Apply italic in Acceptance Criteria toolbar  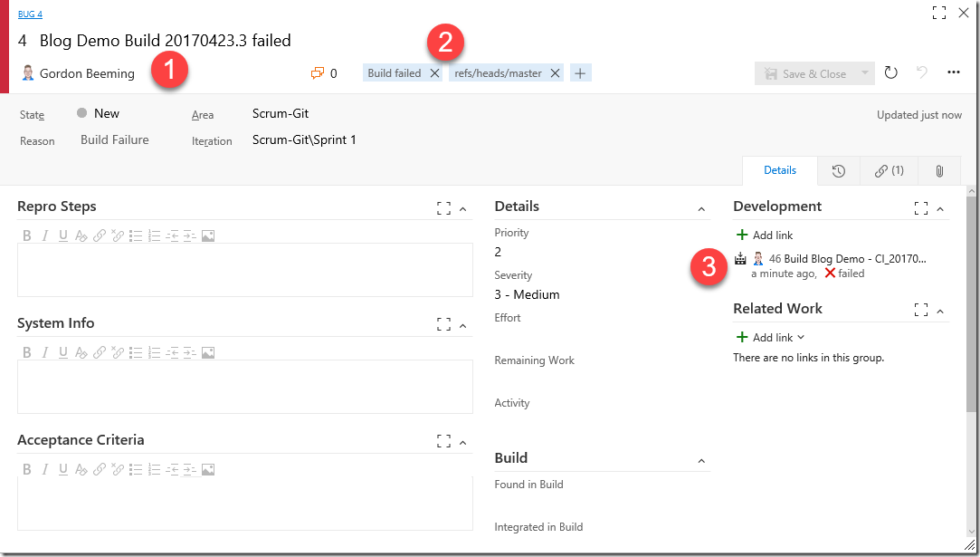click(x=45, y=469)
